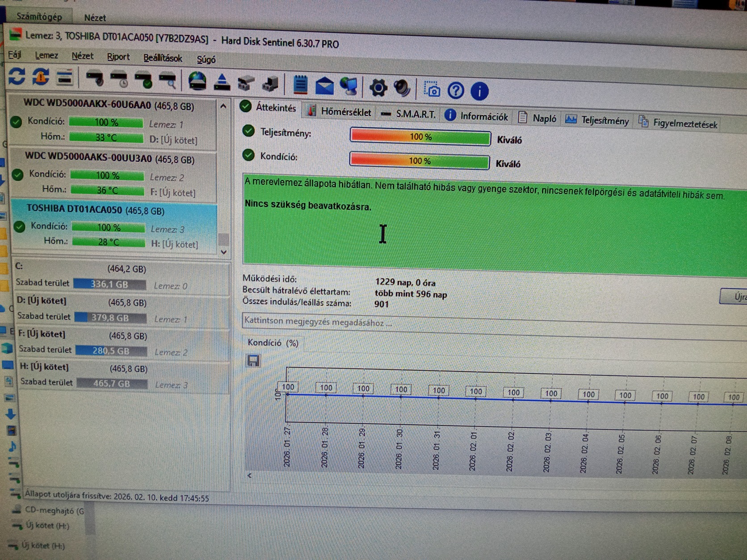The width and height of the screenshot is (747, 560).
Task: Click the blue down-arrow icon in Explorer sidebar
Action: [x=11, y=414]
